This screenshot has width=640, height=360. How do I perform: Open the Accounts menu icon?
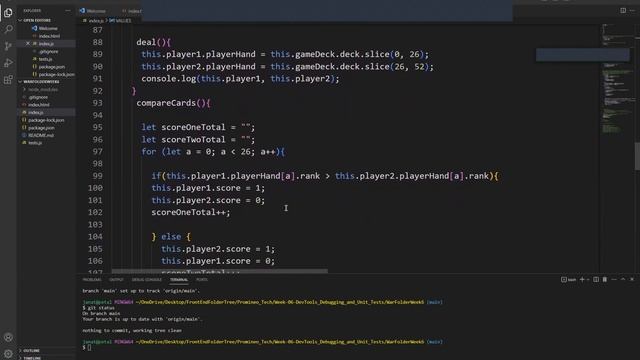(x=8, y=337)
